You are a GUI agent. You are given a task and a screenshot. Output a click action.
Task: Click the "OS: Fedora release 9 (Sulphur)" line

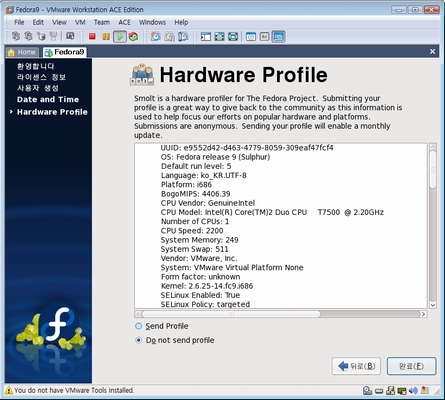[x=215, y=157]
